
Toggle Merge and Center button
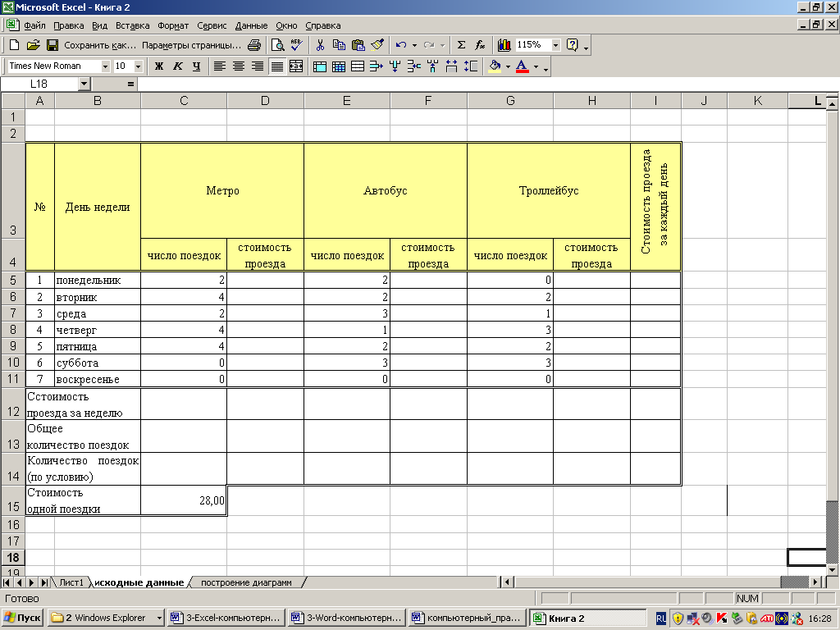(296, 66)
